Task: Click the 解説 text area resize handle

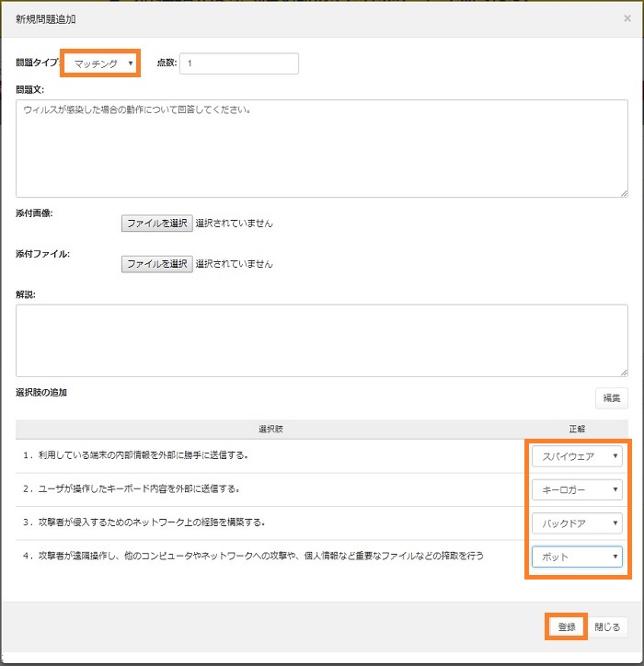Action: (x=624, y=372)
